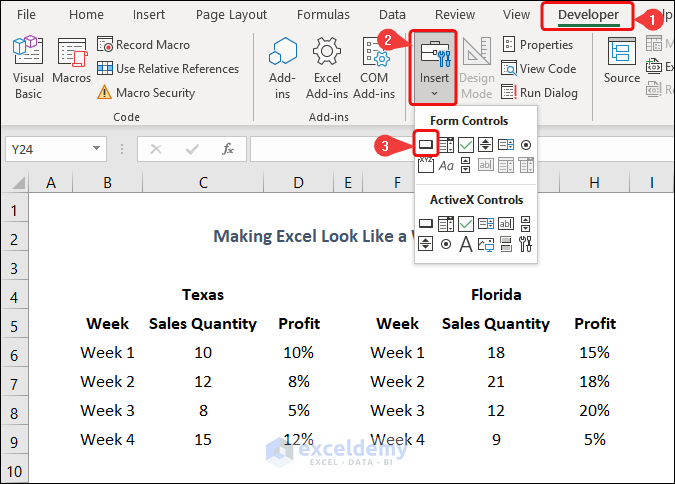Select the Form Controls Scroll Bar icon
675x484 pixels.
tap(465, 165)
